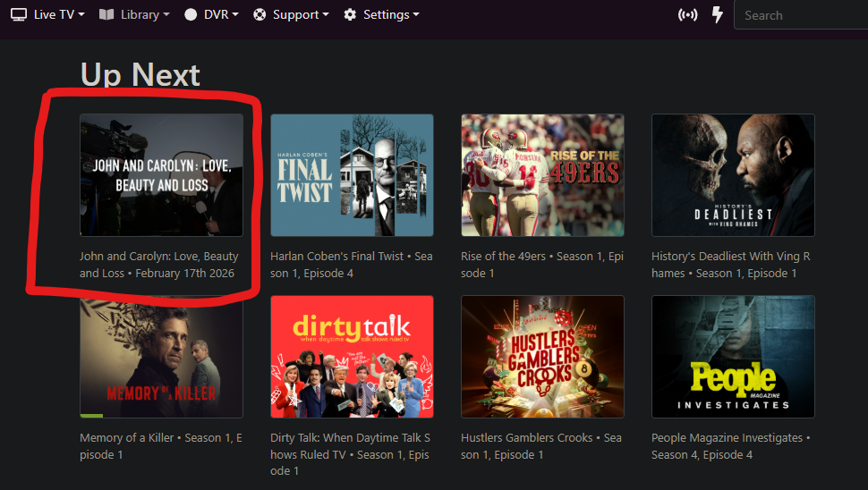
Task: Select the Rise of the 49ers thumbnail
Action: pos(542,174)
